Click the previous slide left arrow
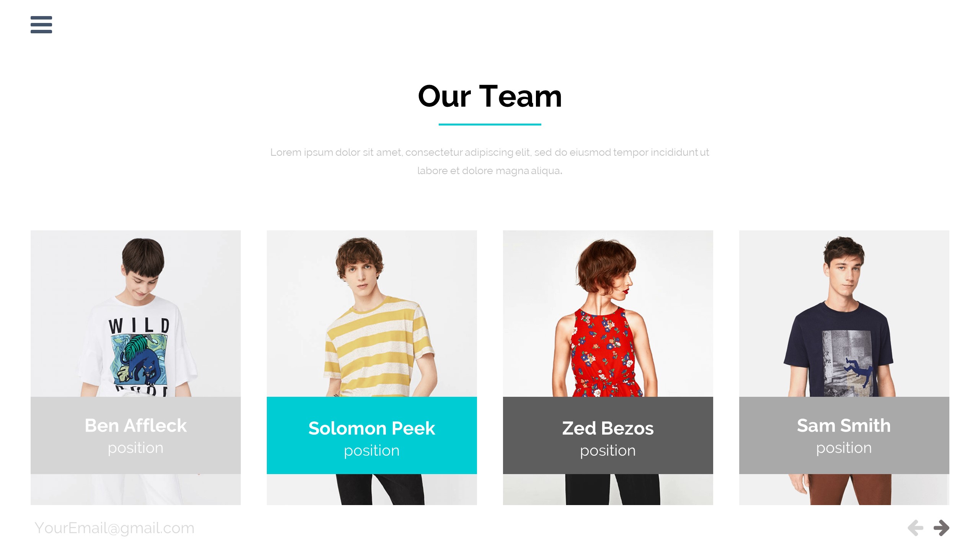980x551 pixels. pyautogui.click(x=915, y=528)
